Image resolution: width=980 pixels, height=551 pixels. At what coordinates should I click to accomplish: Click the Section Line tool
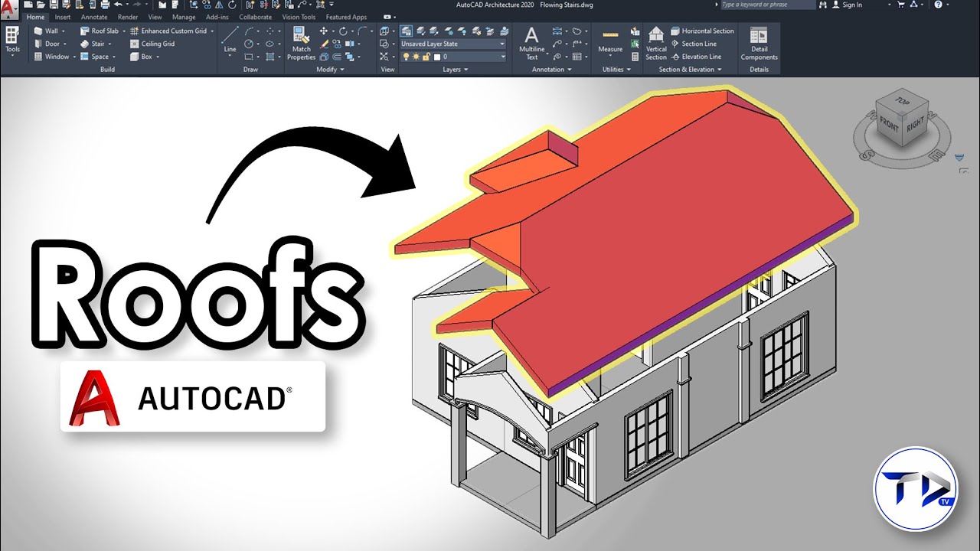(693, 44)
